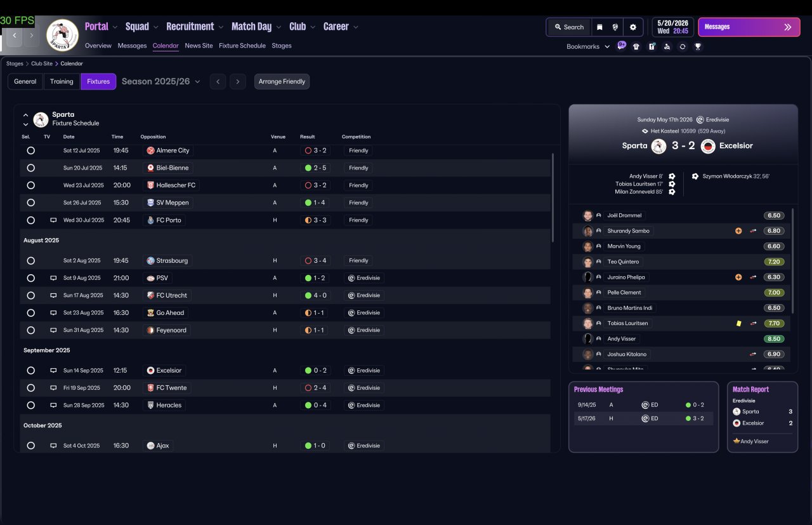
Task: Click the Eredivisie logo in match header
Action: pyautogui.click(x=700, y=119)
